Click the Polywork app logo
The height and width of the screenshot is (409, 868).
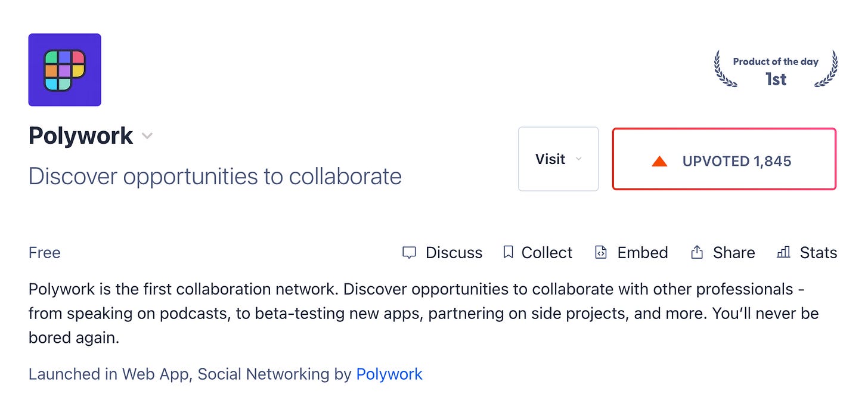click(x=64, y=70)
